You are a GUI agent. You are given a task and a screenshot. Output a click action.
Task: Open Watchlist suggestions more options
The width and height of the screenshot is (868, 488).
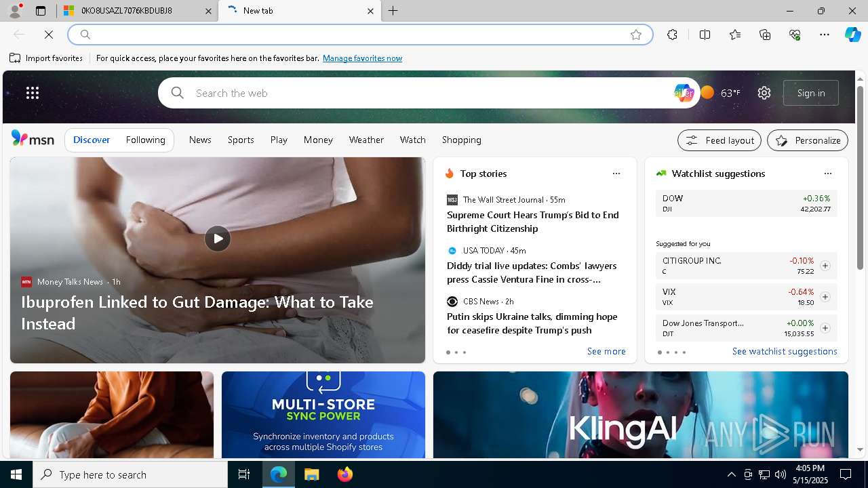pos(827,174)
